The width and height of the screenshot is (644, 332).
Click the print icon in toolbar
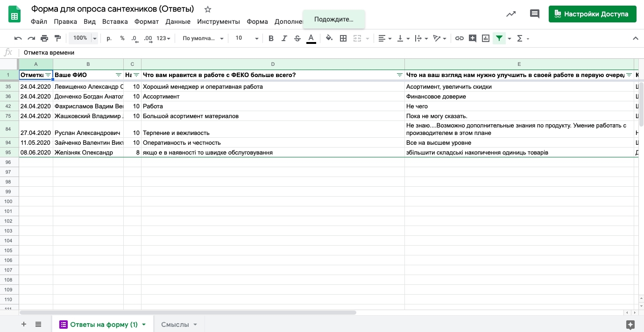click(x=44, y=38)
